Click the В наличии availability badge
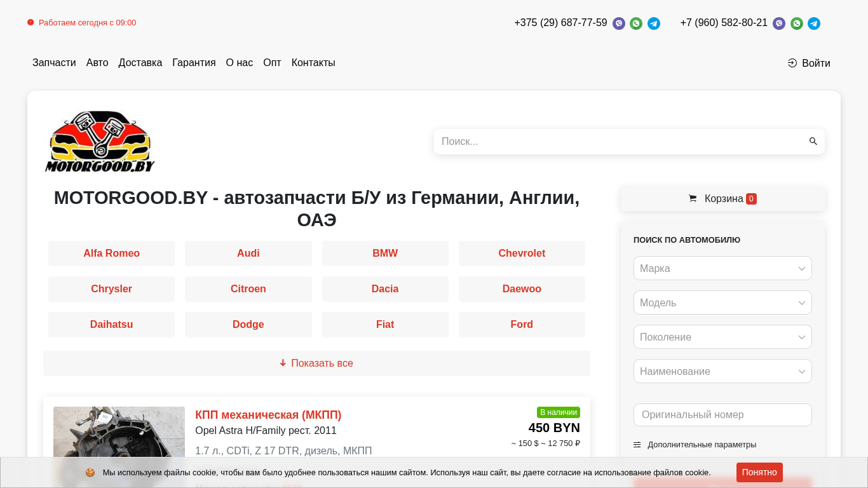868x488 pixels. tap(559, 412)
